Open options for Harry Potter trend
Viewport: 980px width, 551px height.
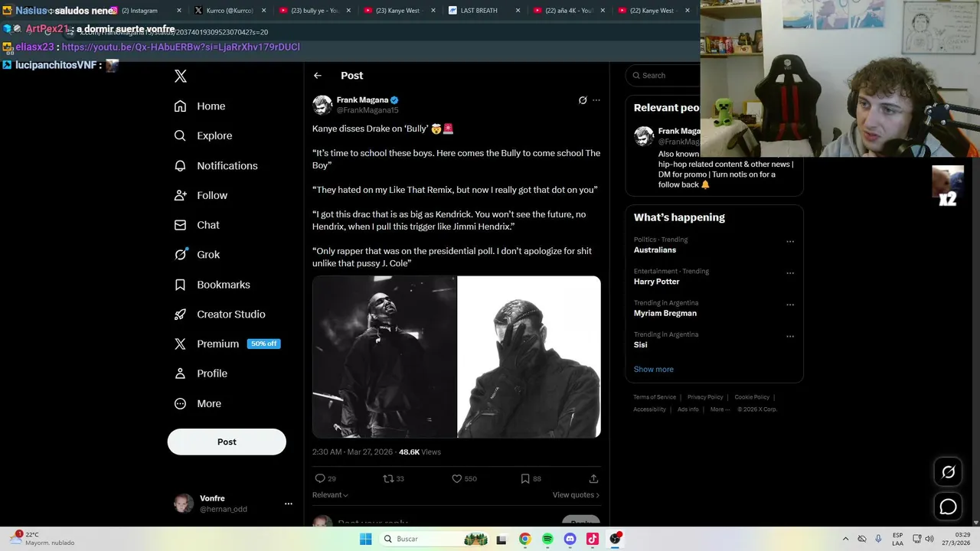tap(790, 273)
